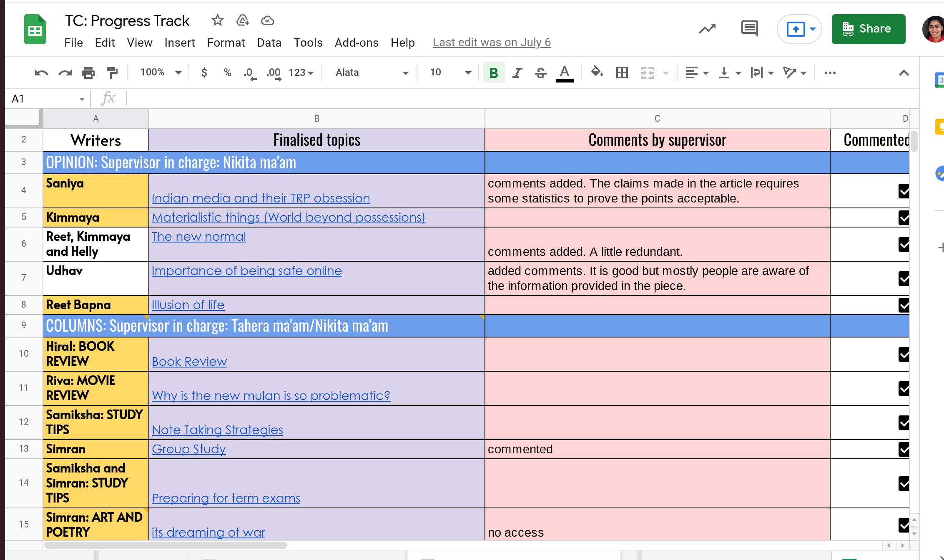The image size is (944, 560).
Task: Open the activity dashboard trend icon
Action: coord(707,29)
